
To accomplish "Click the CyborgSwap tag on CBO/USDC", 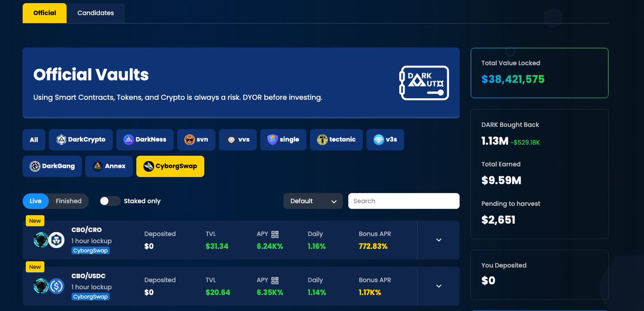I will (x=91, y=297).
